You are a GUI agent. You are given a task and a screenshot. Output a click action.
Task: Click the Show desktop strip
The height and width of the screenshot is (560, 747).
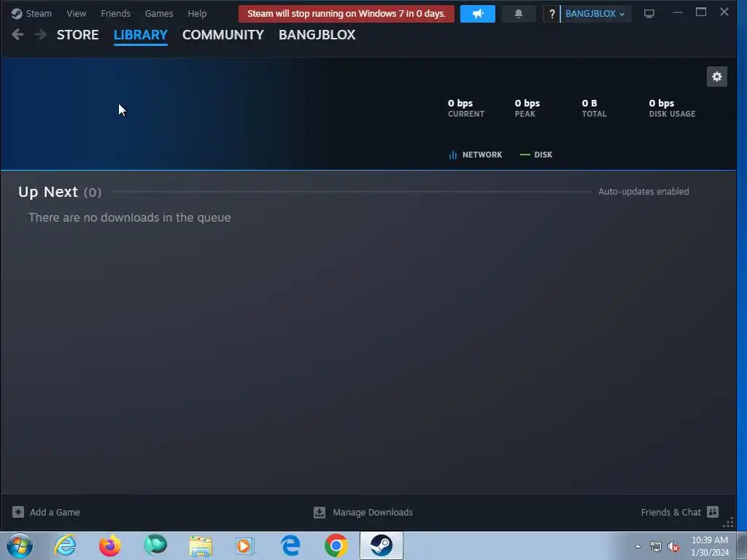pos(742,545)
